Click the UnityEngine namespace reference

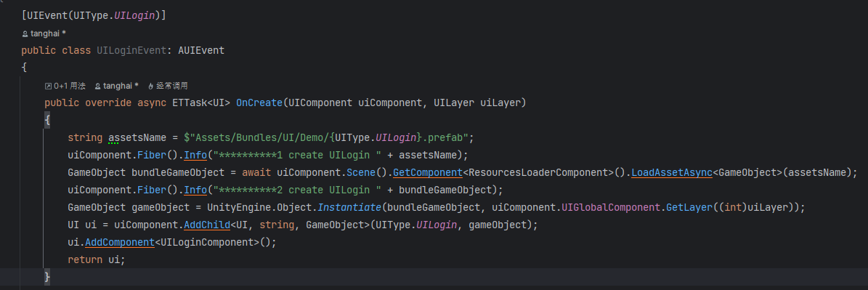pyautogui.click(x=238, y=208)
